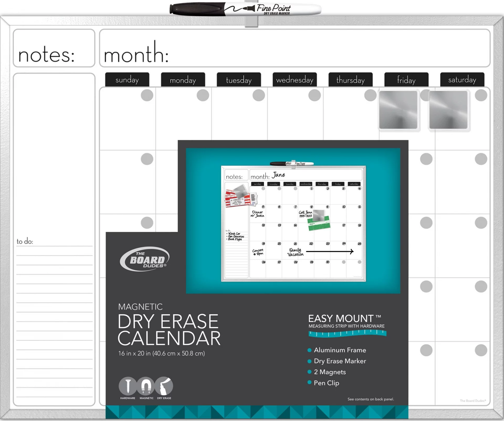Select the monday column header
The width and height of the screenshot is (504, 421).
coord(183,80)
